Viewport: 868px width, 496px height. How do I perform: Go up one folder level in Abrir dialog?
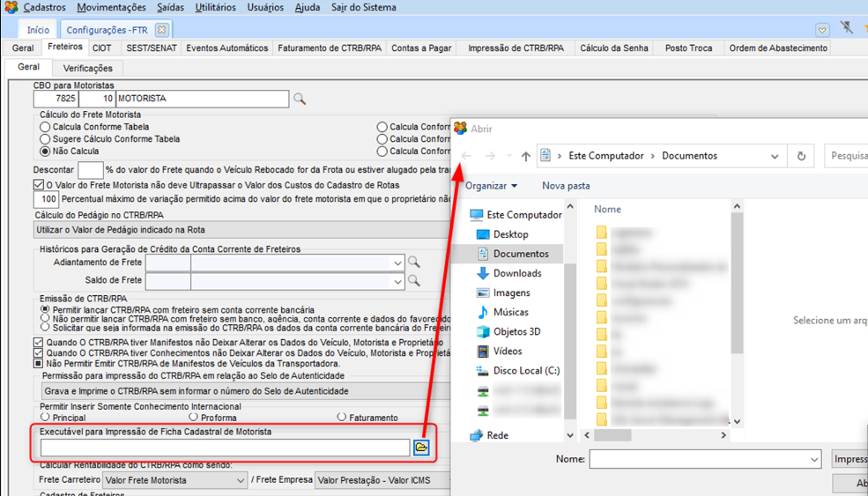point(526,156)
